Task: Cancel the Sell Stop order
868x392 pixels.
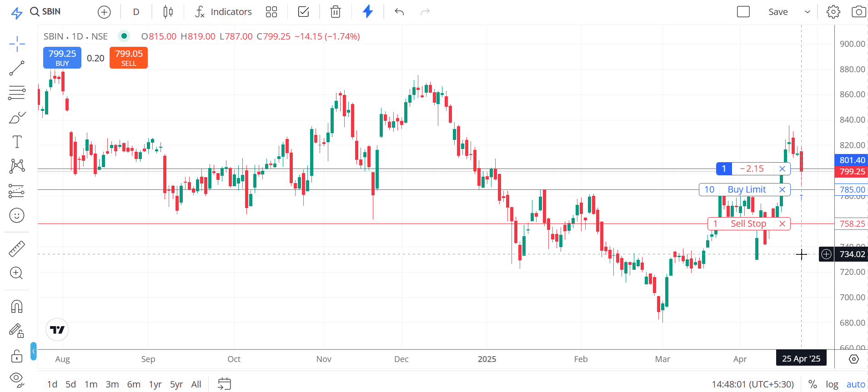Action: (782, 224)
